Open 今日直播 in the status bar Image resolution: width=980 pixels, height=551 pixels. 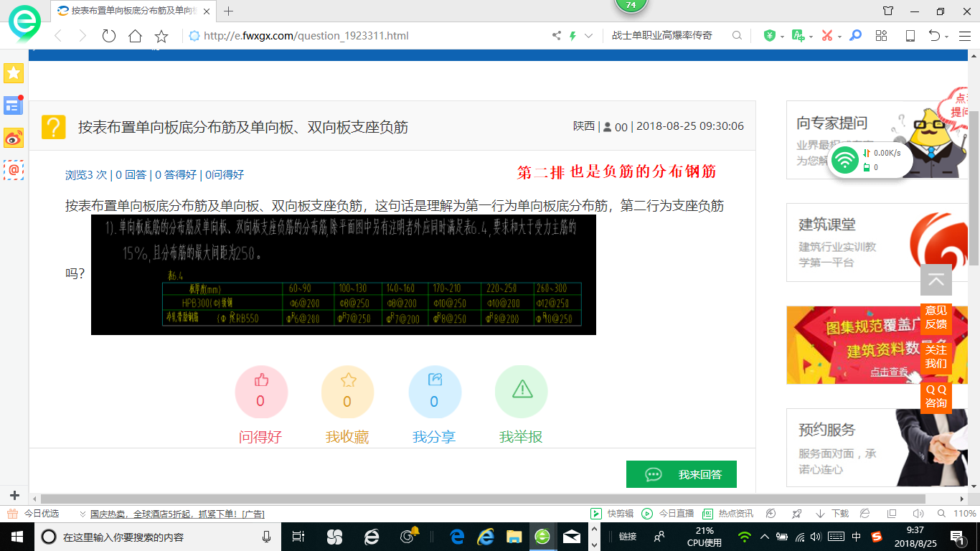pos(668,514)
